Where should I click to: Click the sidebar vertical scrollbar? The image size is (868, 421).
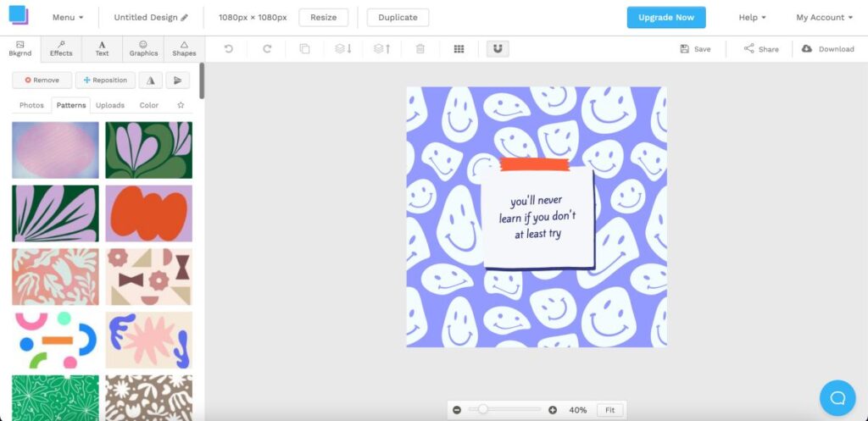coord(202,80)
